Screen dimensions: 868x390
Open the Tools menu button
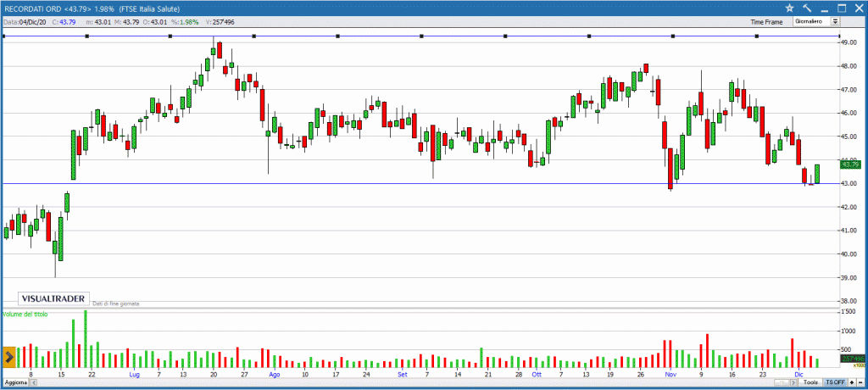point(810,382)
